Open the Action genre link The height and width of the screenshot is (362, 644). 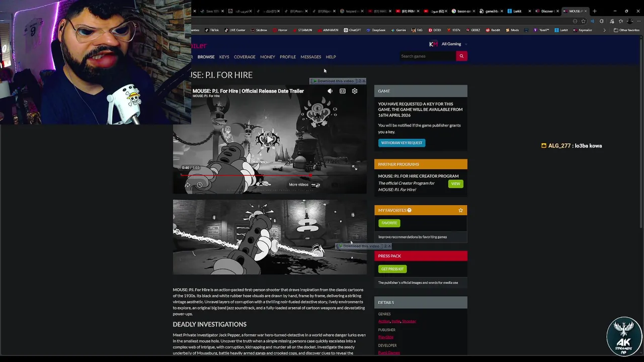[x=384, y=321]
